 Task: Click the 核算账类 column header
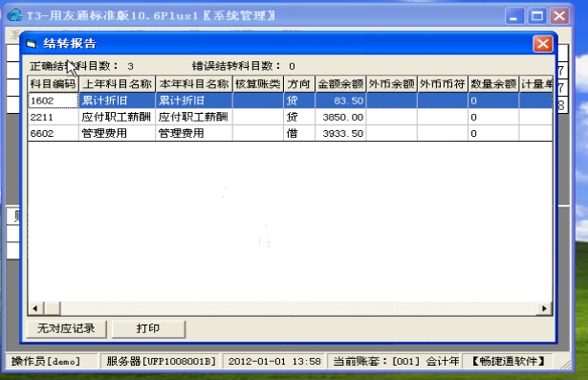pos(258,84)
